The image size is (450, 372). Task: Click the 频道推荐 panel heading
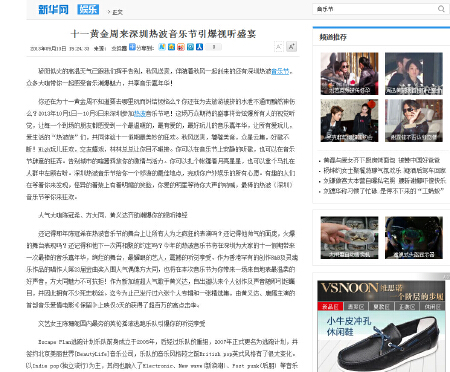[333, 37]
